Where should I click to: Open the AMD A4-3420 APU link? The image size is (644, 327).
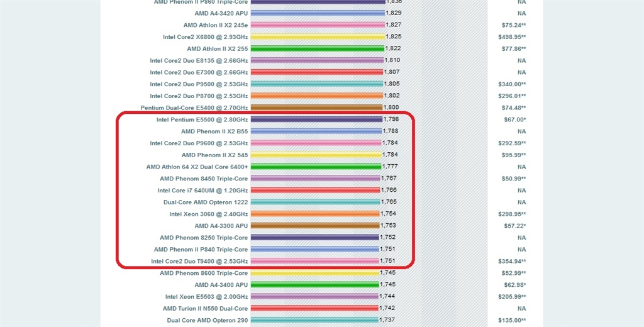221,14
